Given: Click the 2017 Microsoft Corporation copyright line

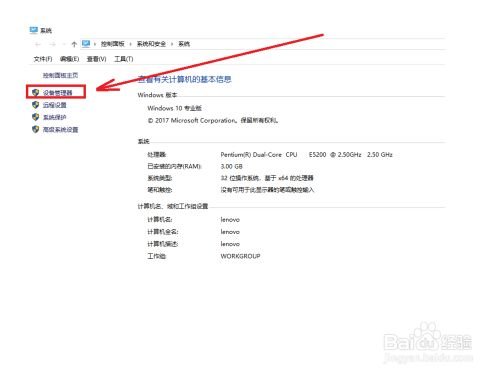Looking at the screenshot, I should click(x=213, y=120).
